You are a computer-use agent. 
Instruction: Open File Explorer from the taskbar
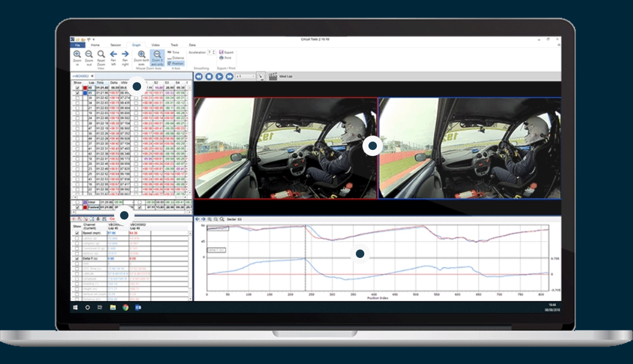113,308
